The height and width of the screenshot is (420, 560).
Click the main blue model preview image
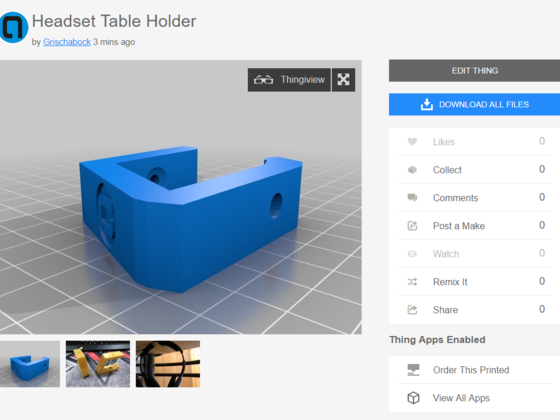pyautogui.click(x=181, y=197)
